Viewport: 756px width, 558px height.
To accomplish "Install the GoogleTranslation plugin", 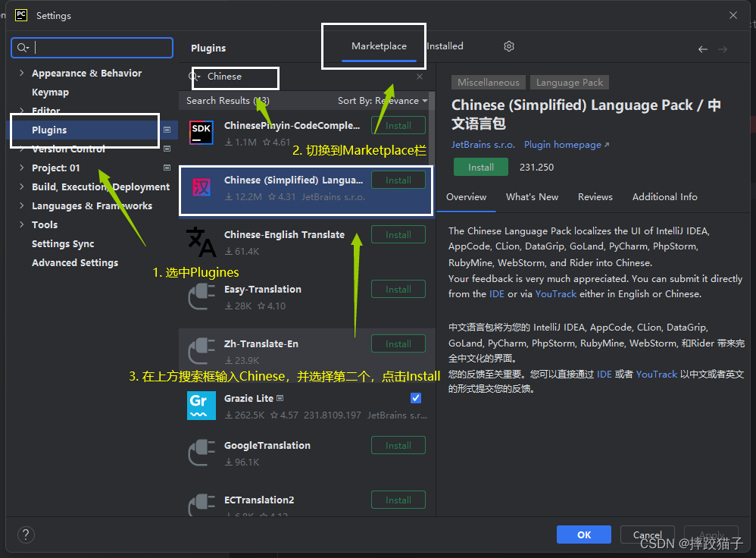I will [x=398, y=446].
